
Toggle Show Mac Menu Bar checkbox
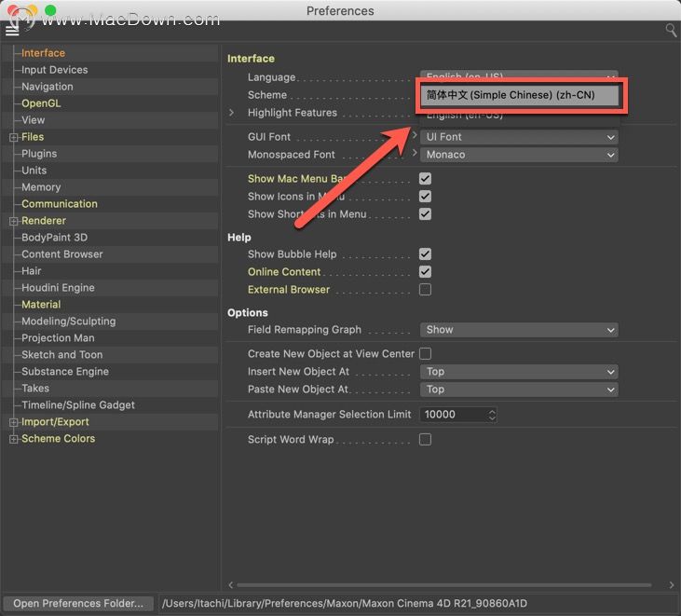425,179
